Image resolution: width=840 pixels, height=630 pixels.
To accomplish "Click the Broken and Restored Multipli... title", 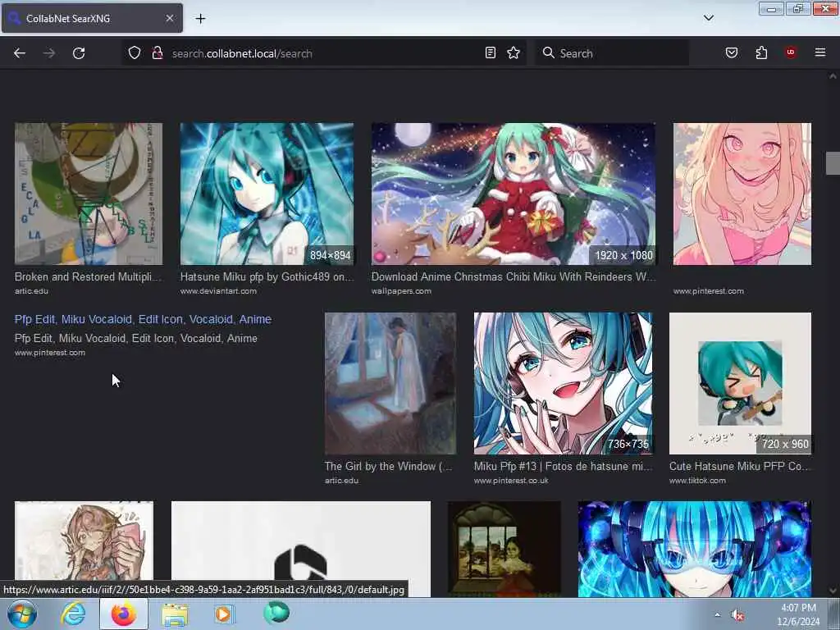I will pos(88,277).
